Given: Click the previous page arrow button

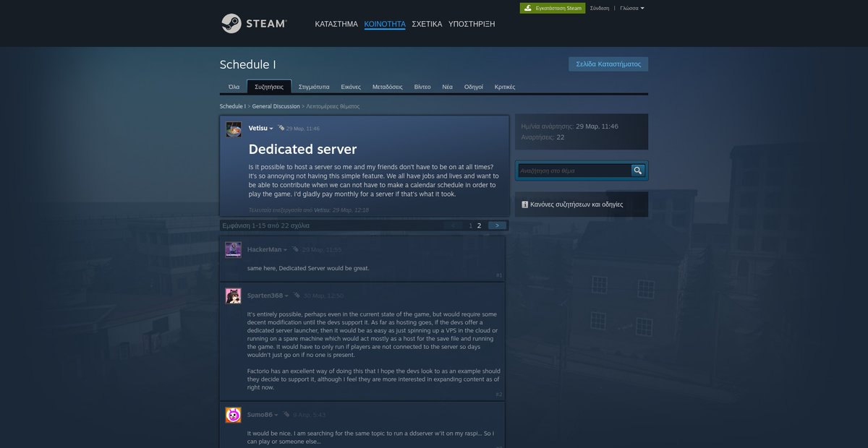Looking at the screenshot, I should [454, 225].
